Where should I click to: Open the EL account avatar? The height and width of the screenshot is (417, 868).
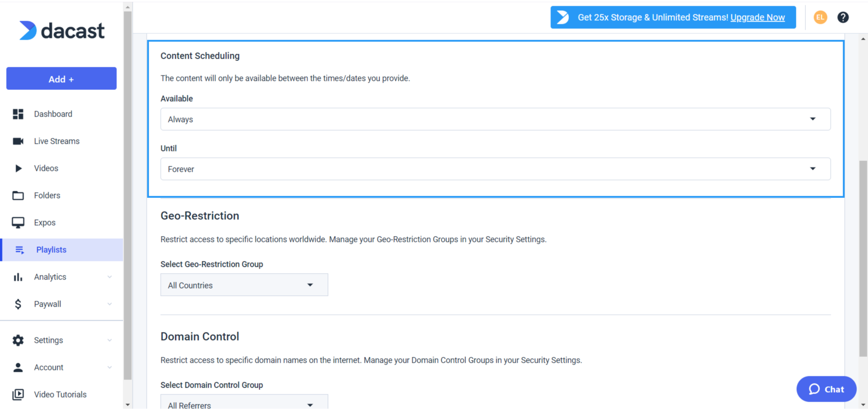click(x=820, y=17)
